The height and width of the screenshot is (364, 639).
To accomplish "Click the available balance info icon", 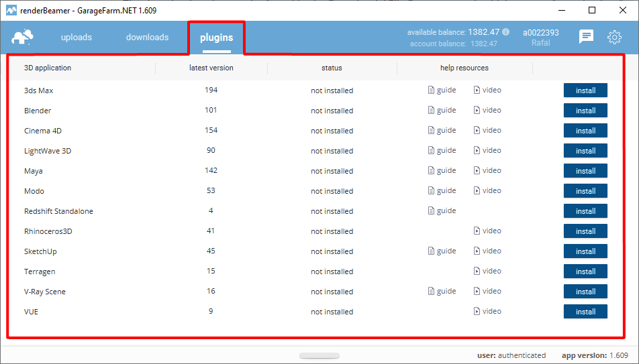I will pyautogui.click(x=505, y=32).
